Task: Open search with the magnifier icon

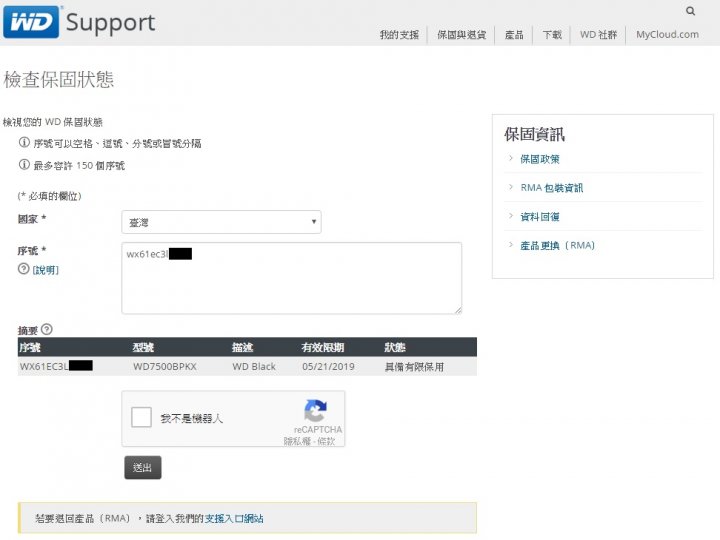Action: point(690,11)
